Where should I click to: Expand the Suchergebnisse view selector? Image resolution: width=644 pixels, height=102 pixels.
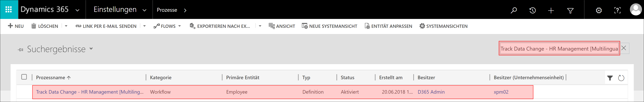pyautogui.click(x=91, y=49)
